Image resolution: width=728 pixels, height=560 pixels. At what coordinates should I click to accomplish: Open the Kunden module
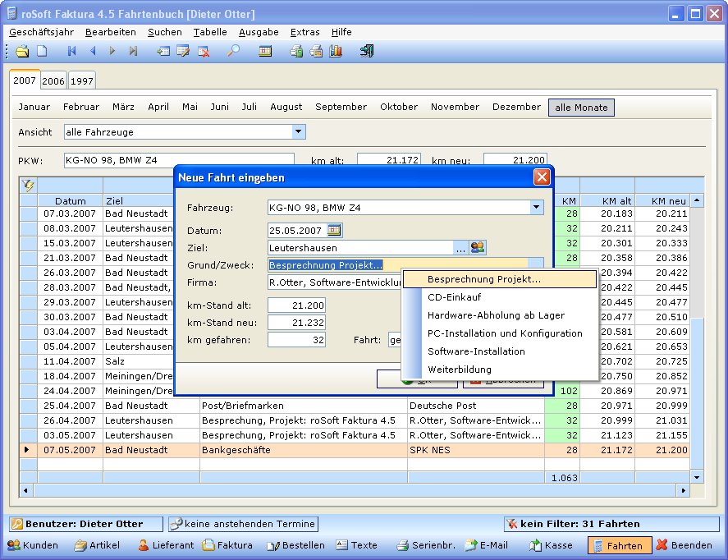(x=33, y=545)
